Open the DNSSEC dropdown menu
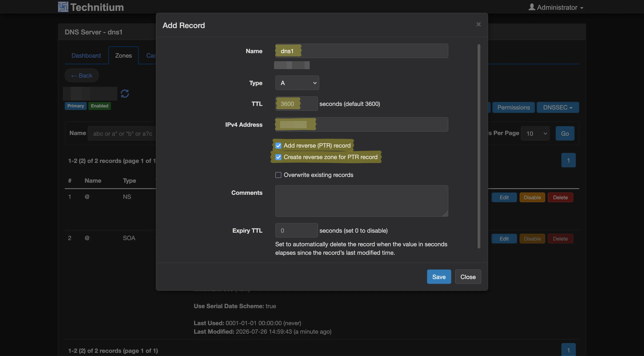 click(558, 107)
